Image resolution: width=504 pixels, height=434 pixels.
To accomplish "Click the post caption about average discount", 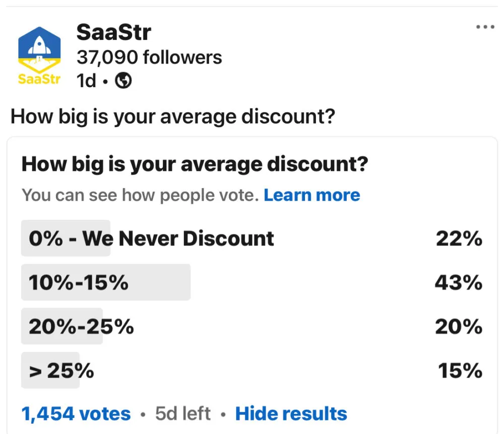I will [x=172, y=117].
